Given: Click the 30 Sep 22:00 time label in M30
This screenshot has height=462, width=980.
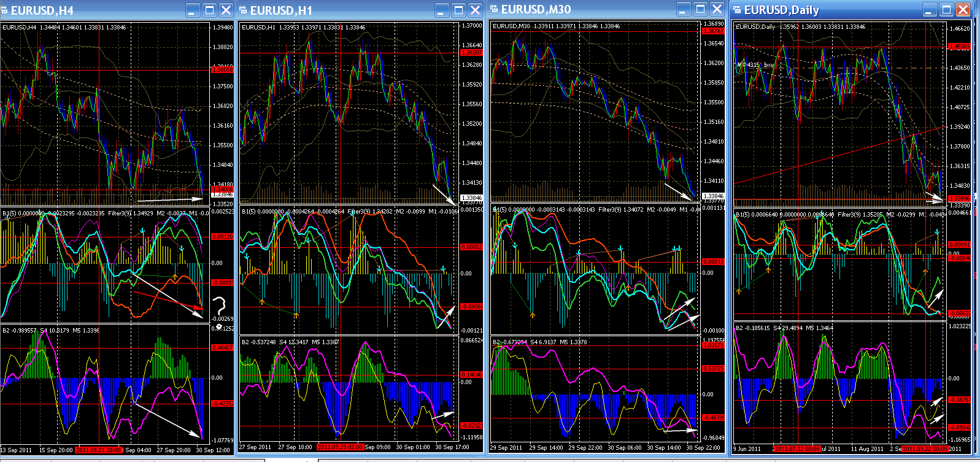Looking at the screenshot, I should (703, 448).
